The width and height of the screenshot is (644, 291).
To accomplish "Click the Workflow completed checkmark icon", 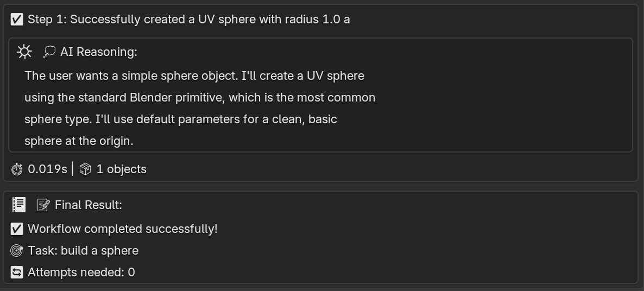I will click(16, 229).
